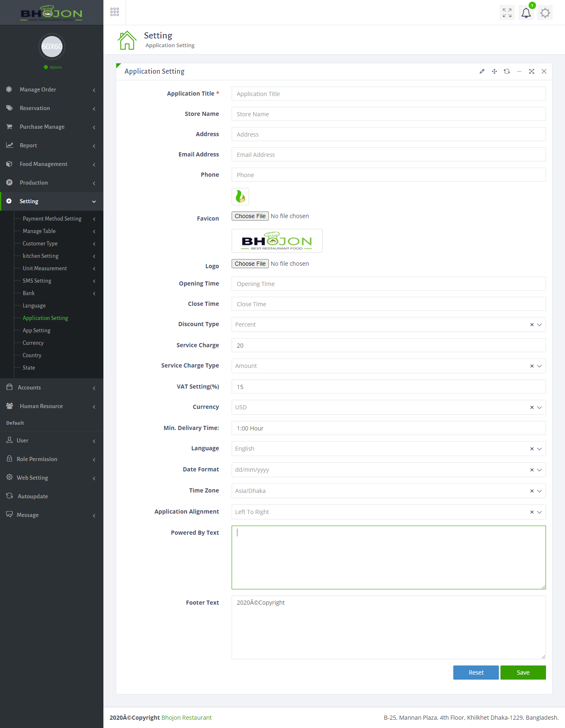This screenshot has height=728, width=565.
Task: Refresh the Application Setting panel
Action: pyautogui.click(x=507, y=71)
